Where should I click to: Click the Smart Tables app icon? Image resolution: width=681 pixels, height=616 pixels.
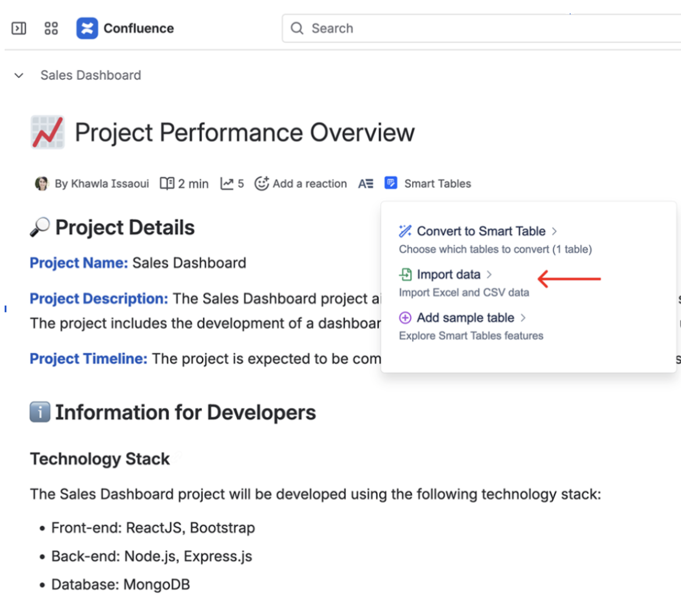click(391, 183)
